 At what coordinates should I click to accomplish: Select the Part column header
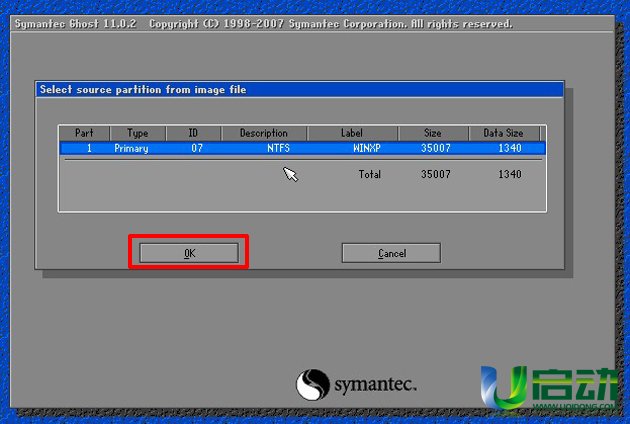pyautogui.click(x=84, y=133)
